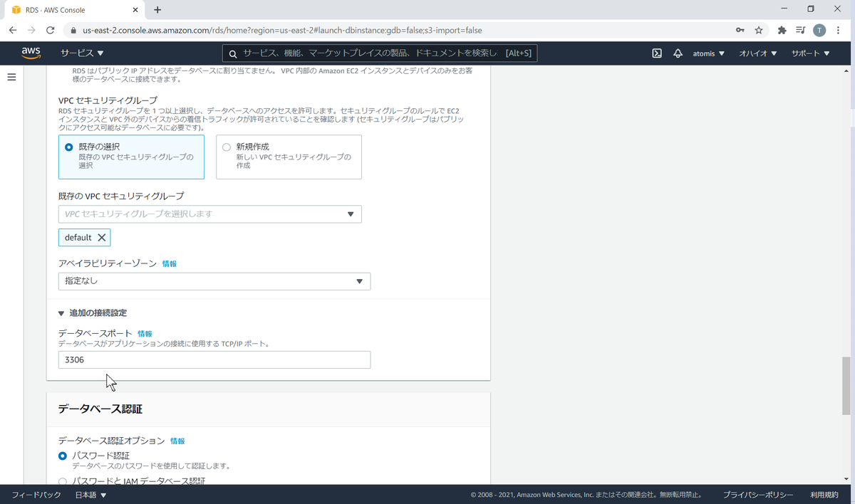Screen dimensions: 855x504
Task: Select the 新規作成 radio button
Action: [x=226, y=147]
